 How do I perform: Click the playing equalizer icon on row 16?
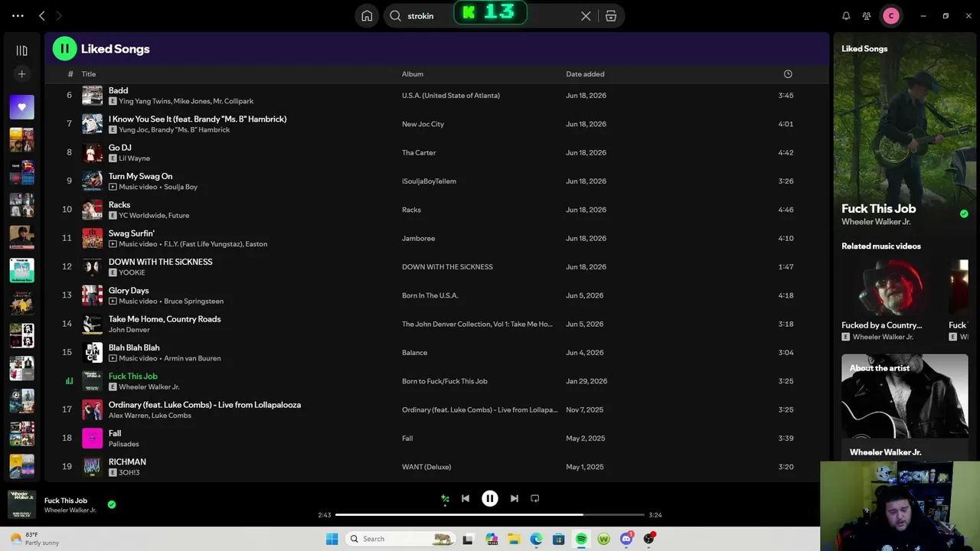69,381
